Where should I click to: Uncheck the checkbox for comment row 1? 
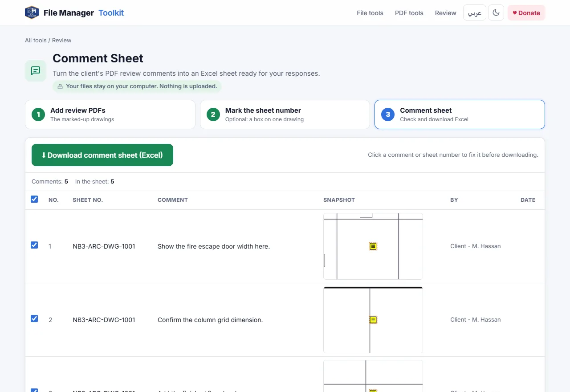click(x=34, y=245)
